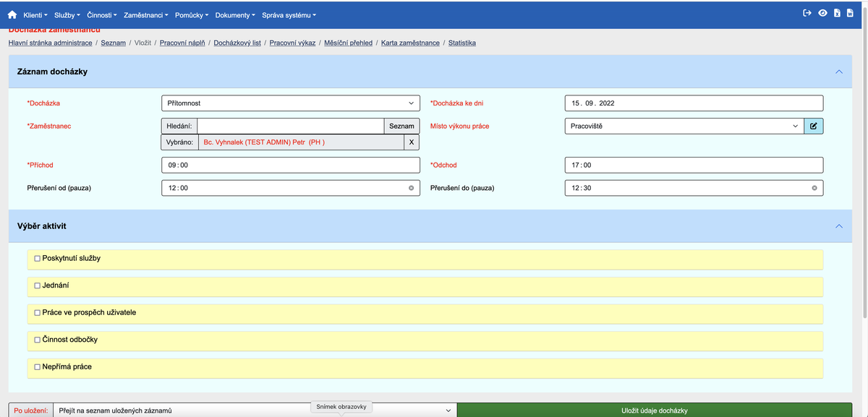Export the data to Excel via the X icon
Image resolution: width=868 pixels, height=417 pixels.
tap(838, 12)
